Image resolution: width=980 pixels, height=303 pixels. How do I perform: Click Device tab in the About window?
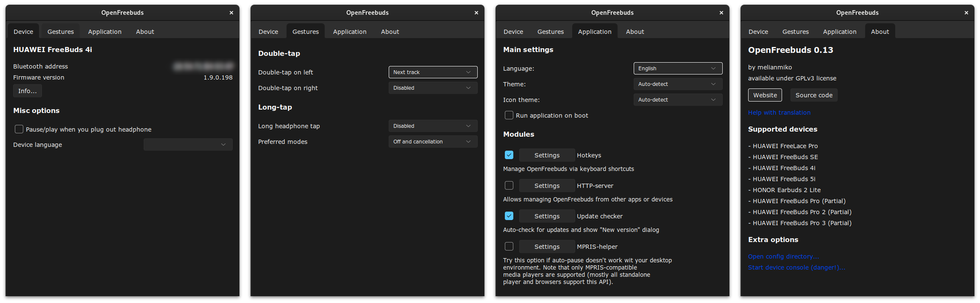pyautogui.click(x=758, y=31)
